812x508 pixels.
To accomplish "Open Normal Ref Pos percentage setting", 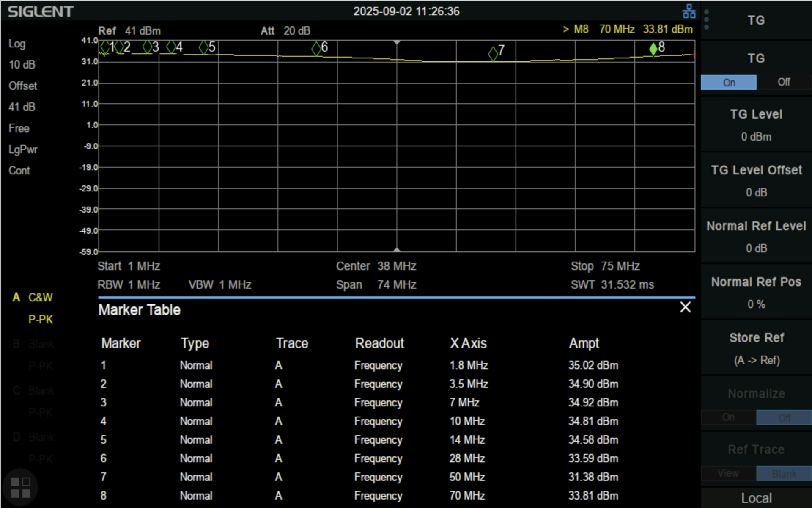I will [x=756, y=293].
